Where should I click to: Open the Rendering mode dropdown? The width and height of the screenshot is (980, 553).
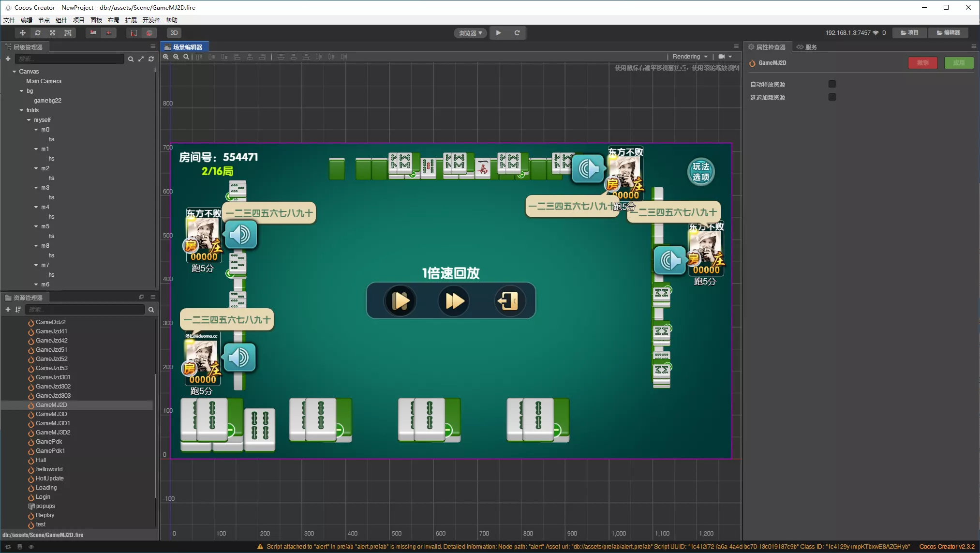click(x=690, y=57)
